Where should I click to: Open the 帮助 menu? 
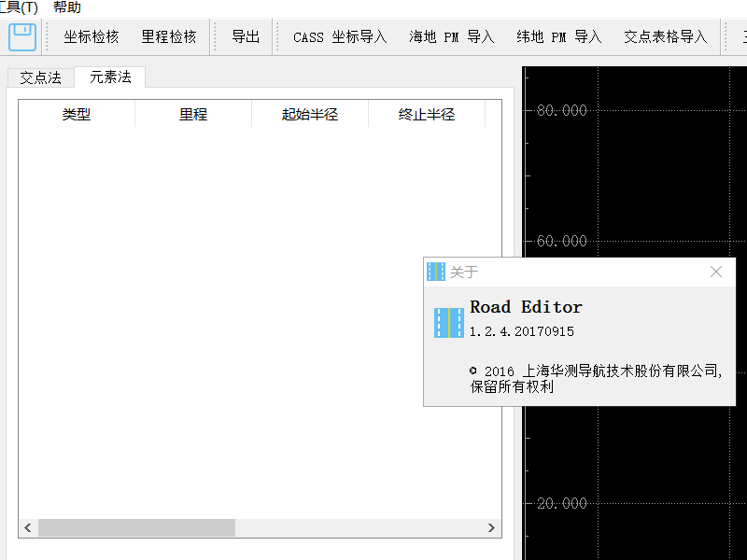[66, 7]
